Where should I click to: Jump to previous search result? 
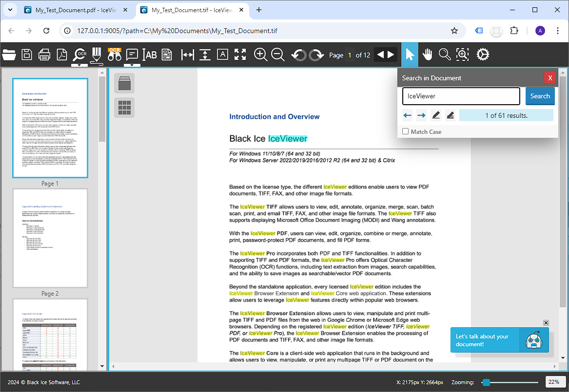[408, 115]
